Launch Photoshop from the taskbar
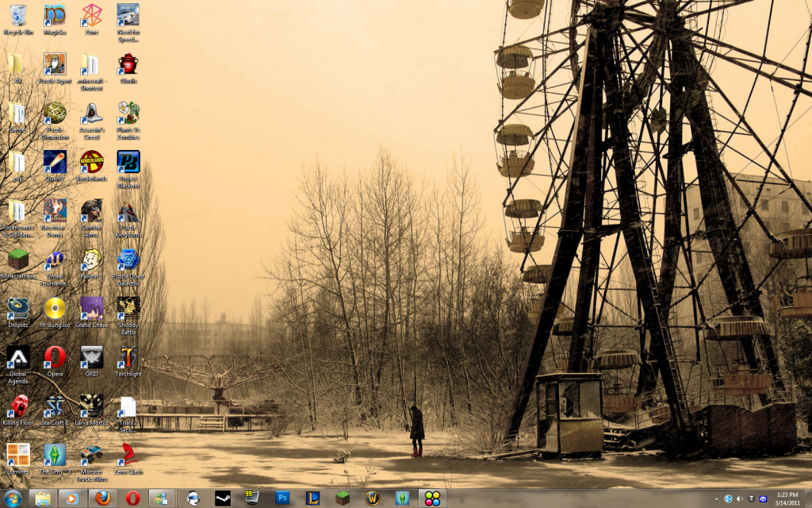The width and height of the screenshot is (812, 508). click(282, 498)
